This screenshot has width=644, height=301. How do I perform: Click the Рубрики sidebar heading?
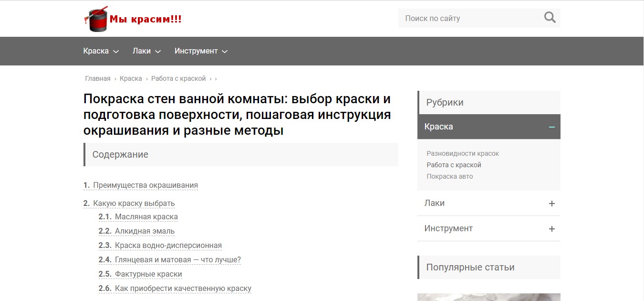point(489,102)
